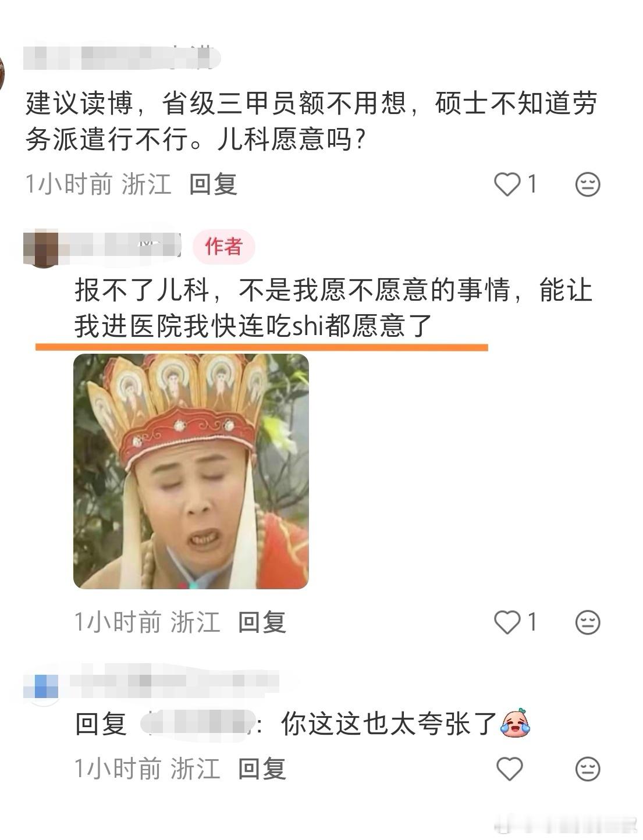Tap the dislike face on last reply
This screenshot has width=643, height=840.
point(588,769)
